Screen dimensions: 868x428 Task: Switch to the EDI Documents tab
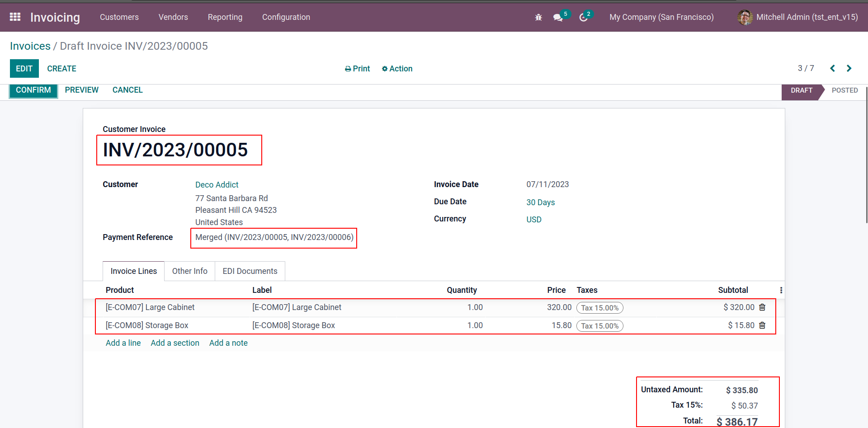point(250,271)
